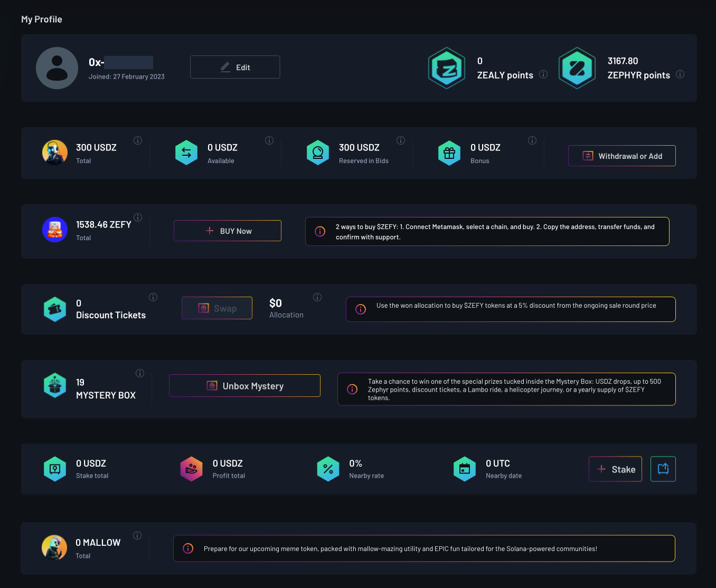The width and height of the screenshot is (716, 588).
Task: Swap discount tickets button
Action: 217,308
